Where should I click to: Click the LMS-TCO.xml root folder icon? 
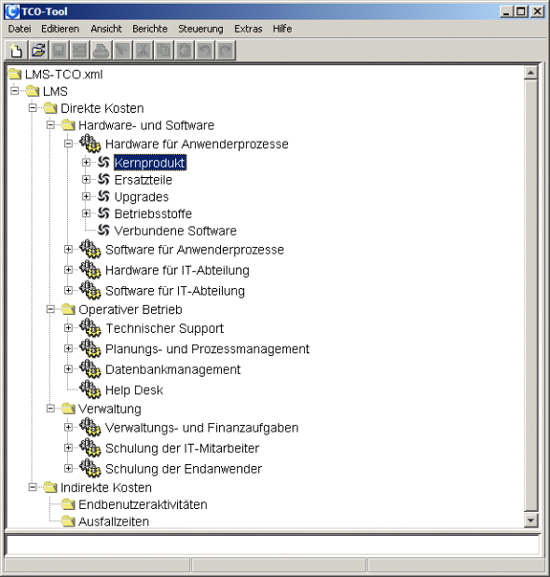pos(15,74)
